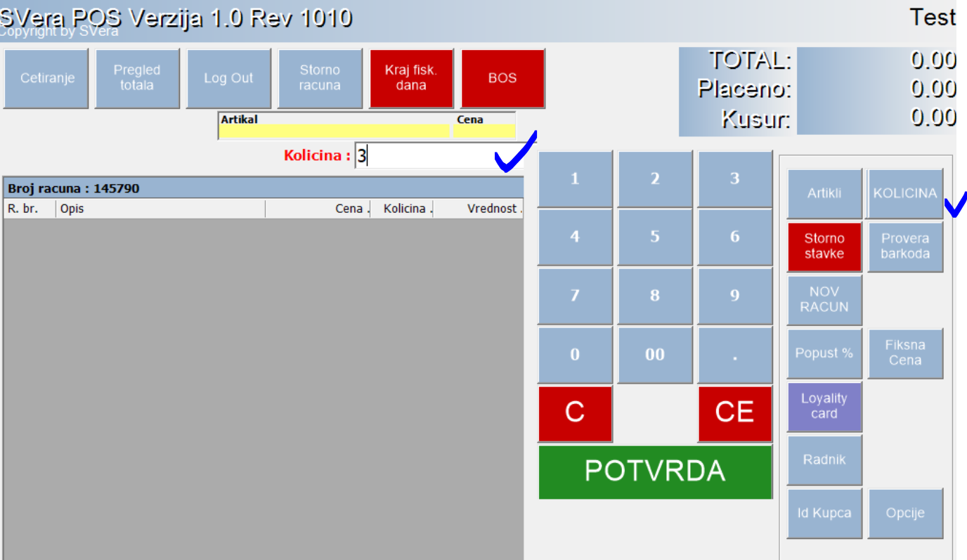Start a new receipt with NOV RACUN
The width and height of the screenshot is (967, 560).
coord(824,300)
